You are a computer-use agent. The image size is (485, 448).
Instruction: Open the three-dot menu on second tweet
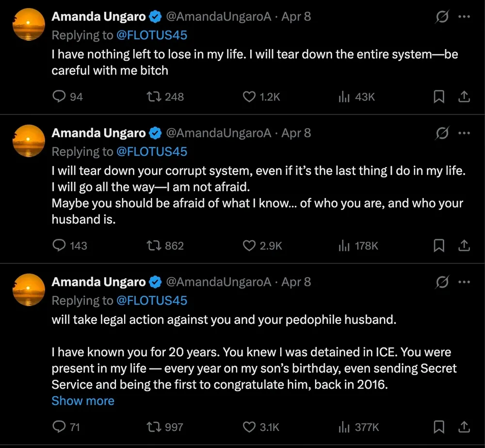tap(464, 133)
